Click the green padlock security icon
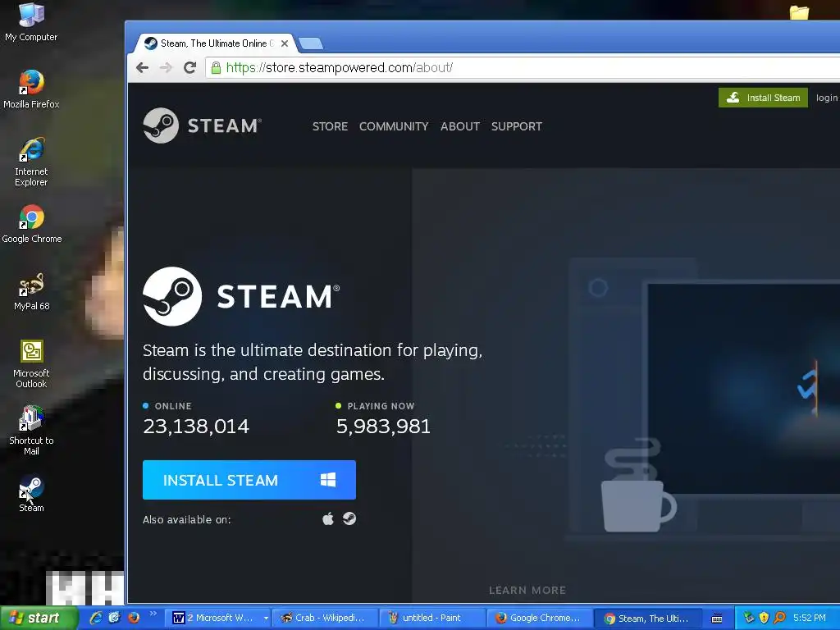840x630 pixels. (216, 67)
